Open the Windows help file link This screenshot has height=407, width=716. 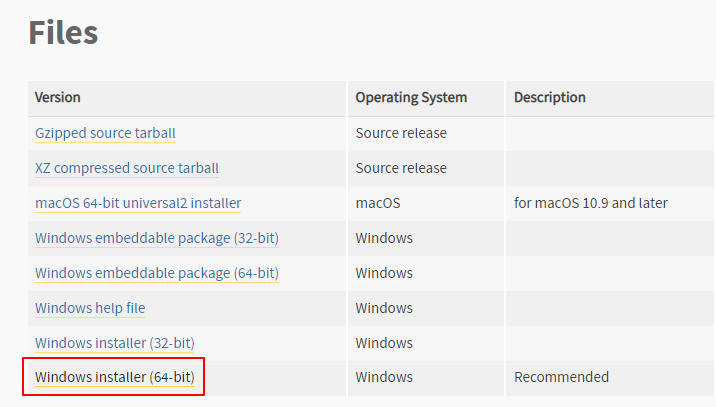90,308
